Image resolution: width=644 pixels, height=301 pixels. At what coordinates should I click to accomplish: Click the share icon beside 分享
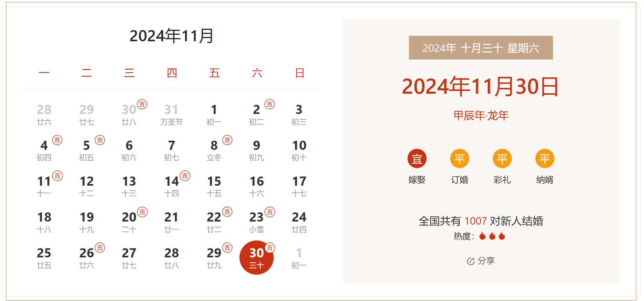click(470, 261)
